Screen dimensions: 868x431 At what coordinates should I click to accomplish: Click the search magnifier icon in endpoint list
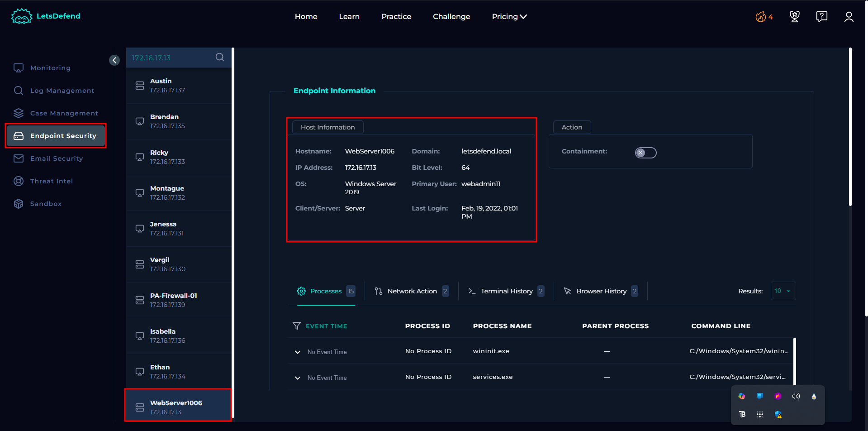(x=220, y=57)
